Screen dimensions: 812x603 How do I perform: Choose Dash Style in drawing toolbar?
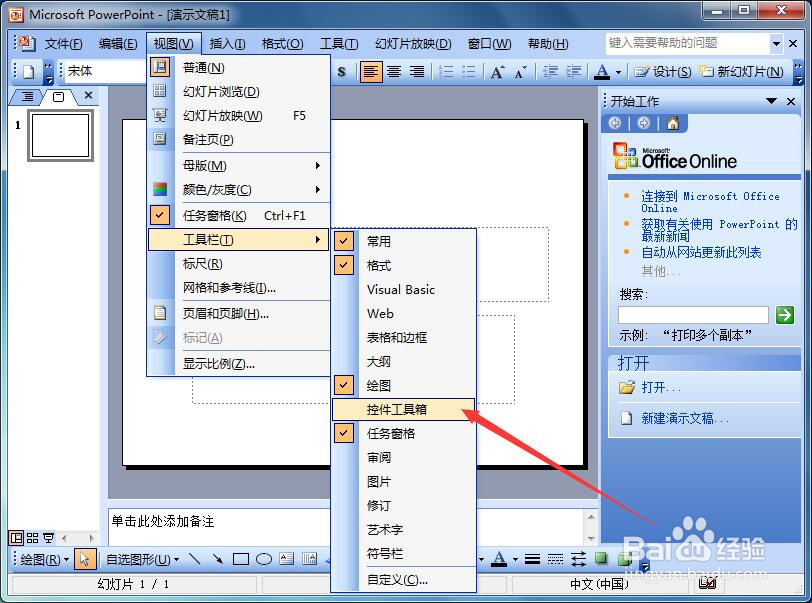[555, 559]
